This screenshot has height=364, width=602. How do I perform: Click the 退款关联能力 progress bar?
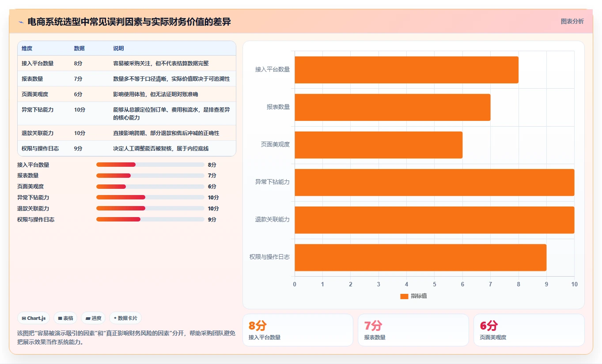[150, 208]
